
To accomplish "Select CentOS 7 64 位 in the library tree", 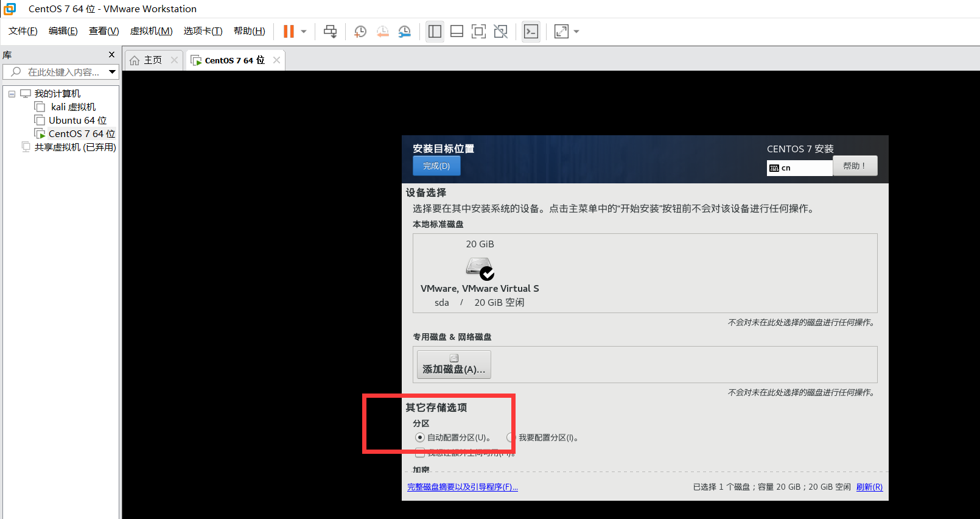I will [82, 133].
